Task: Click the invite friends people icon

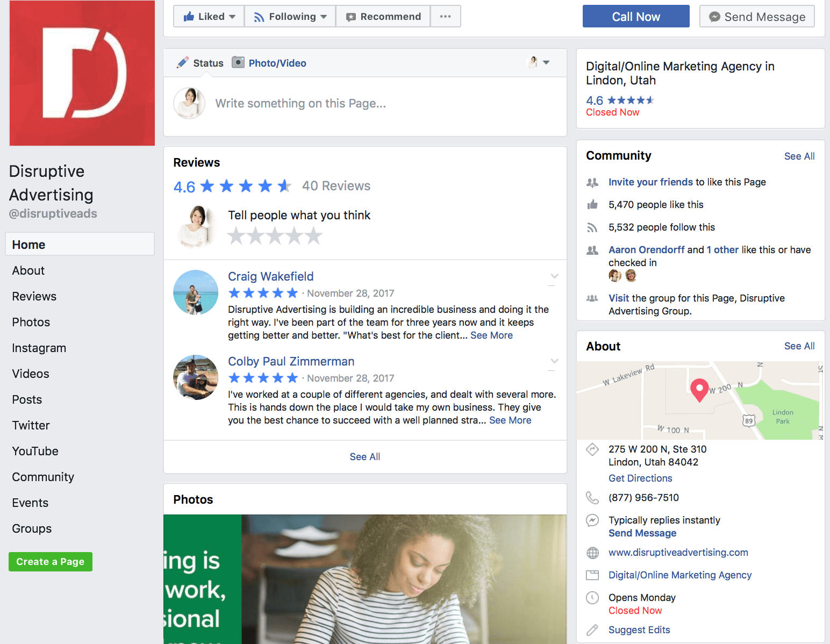Action: (592, 183)
